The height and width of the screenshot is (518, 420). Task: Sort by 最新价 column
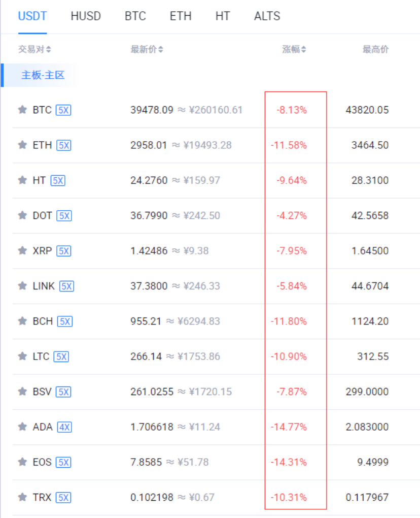[x=147, y=50]
